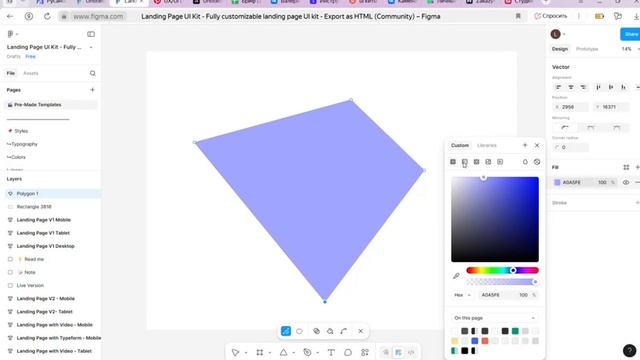Open the Actions components tool
The width and height of the screenshot is (640, 360).
365,352
